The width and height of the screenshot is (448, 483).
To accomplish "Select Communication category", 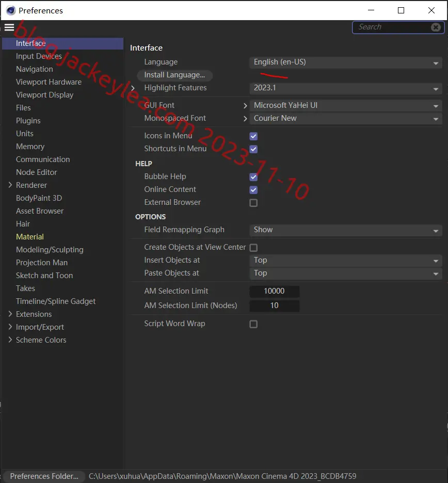I will [43, 159].
